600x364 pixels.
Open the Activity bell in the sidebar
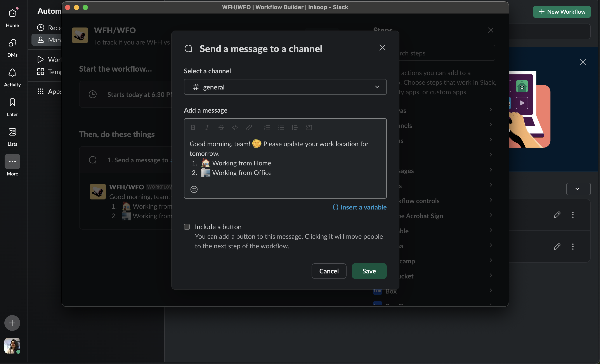(12, 77)
